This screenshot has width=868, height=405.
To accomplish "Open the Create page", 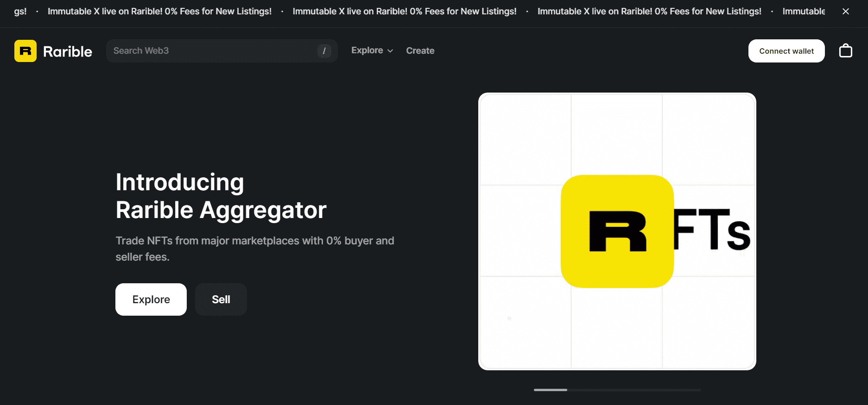I will [420, 50].
